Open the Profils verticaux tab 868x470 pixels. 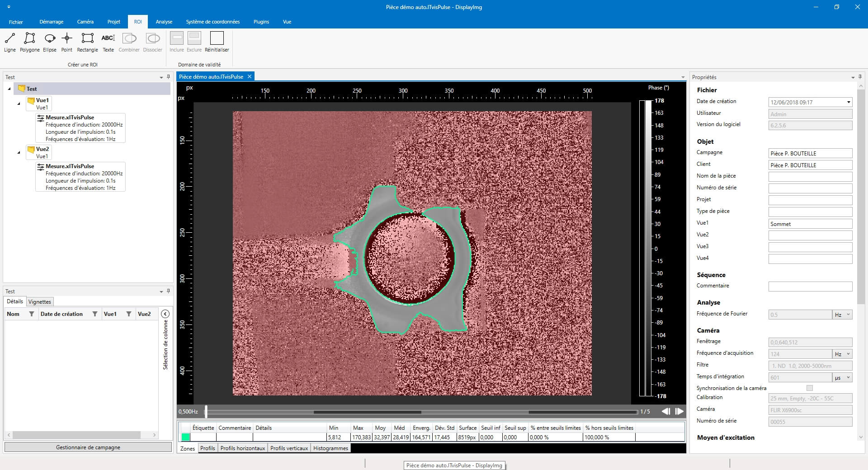[289, 448]
